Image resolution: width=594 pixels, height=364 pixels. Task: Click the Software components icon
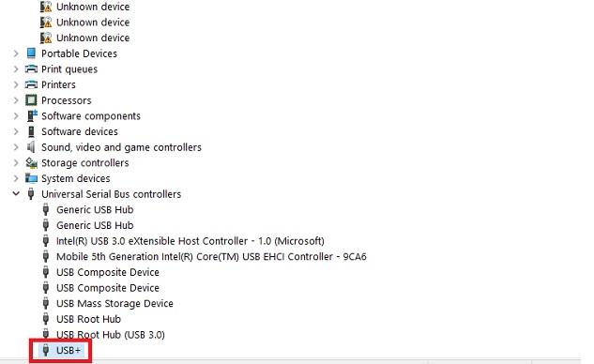click(x=32, y=116)
